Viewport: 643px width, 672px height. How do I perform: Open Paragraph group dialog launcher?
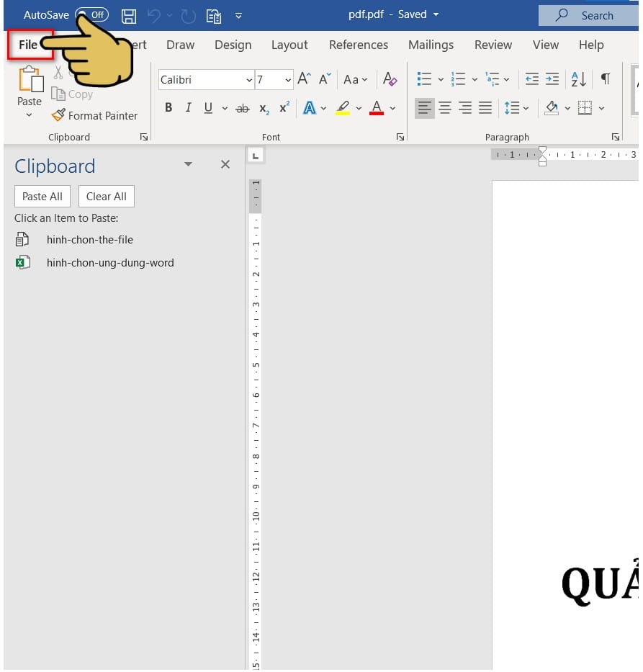pyautogui.click(x=616, y=137)
